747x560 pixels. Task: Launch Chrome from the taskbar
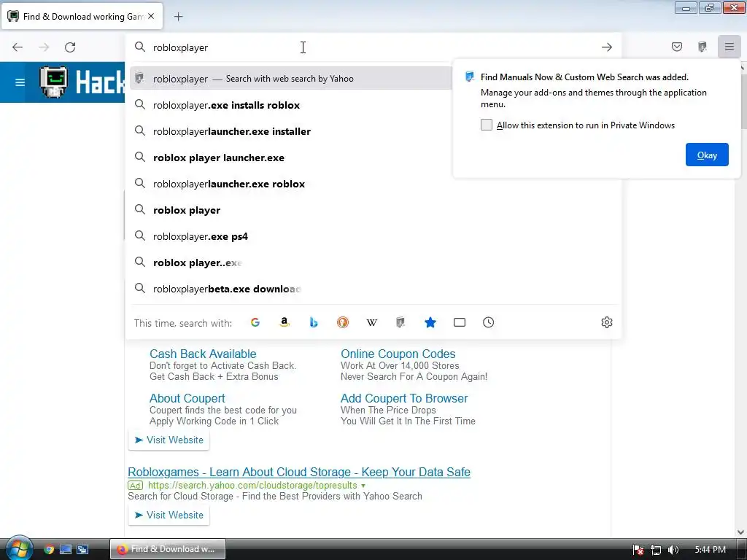tap(49, 549)
